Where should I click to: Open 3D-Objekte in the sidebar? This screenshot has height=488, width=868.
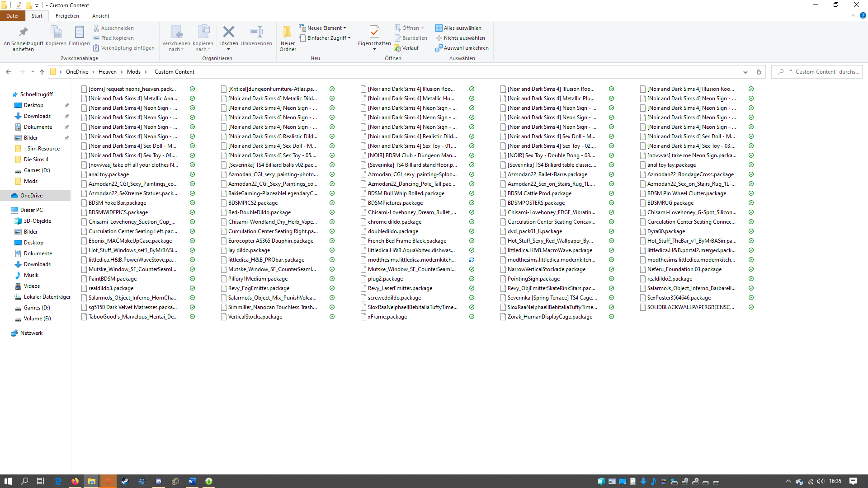tap(38, 221)
